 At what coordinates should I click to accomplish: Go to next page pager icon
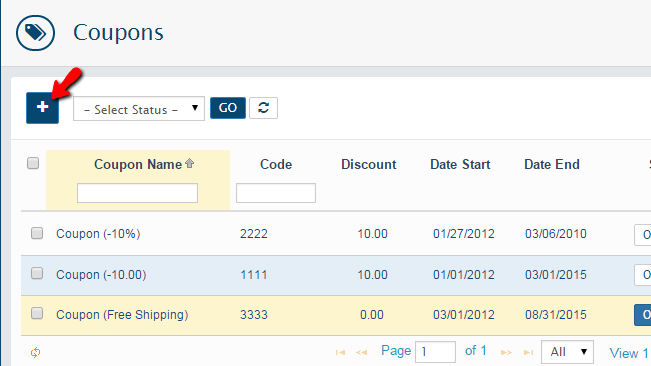click(x=506, y=352)
